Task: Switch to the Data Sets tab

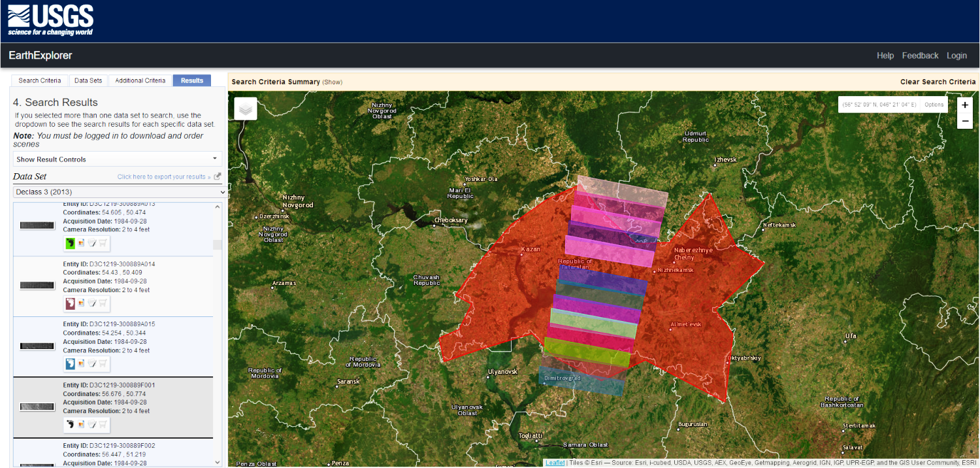Action: 88,80
